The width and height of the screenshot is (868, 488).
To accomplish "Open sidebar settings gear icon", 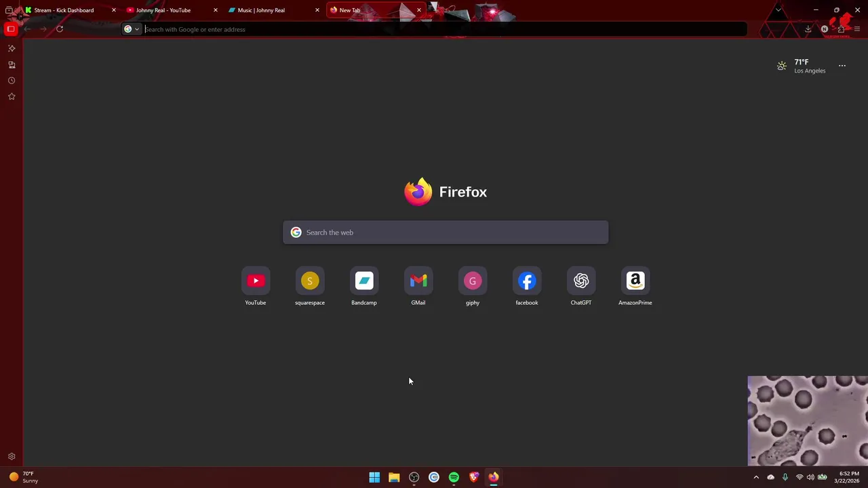I will (12, 457).
